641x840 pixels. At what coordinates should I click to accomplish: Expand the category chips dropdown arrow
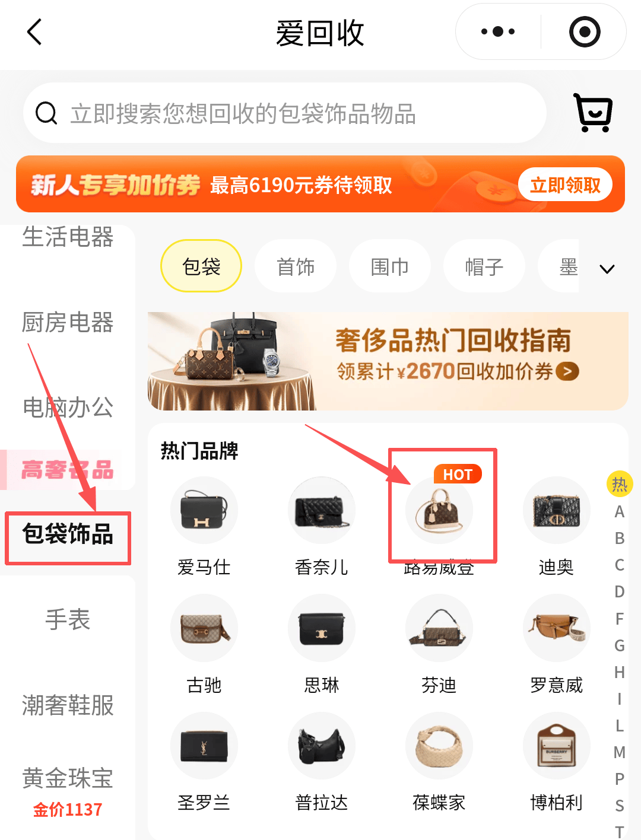(x=607, y=269)
